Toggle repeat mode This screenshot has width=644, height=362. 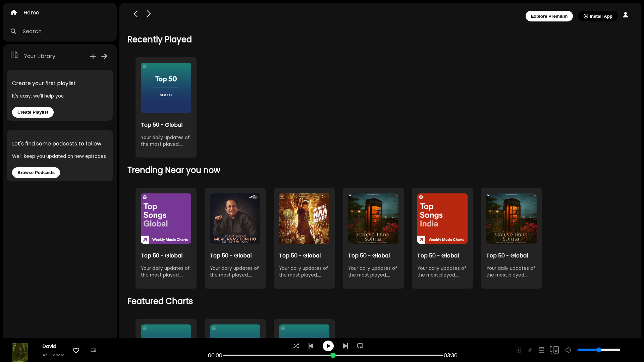[360, 346]
